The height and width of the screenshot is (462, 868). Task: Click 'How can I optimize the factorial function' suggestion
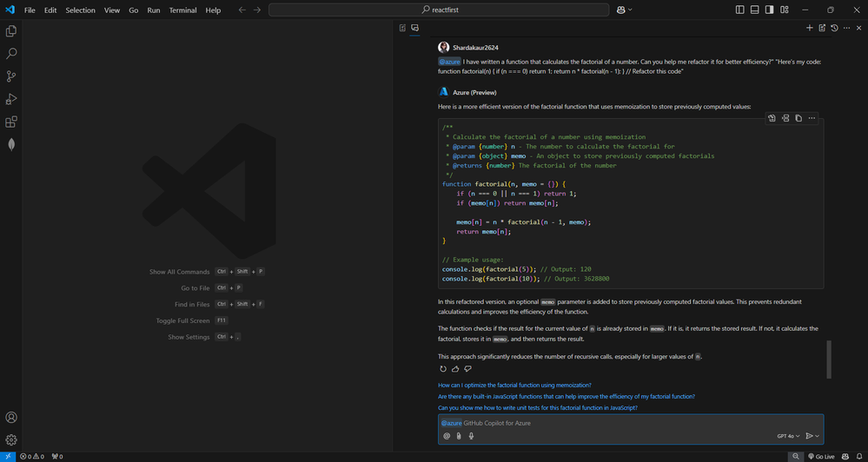pos(514,385)
